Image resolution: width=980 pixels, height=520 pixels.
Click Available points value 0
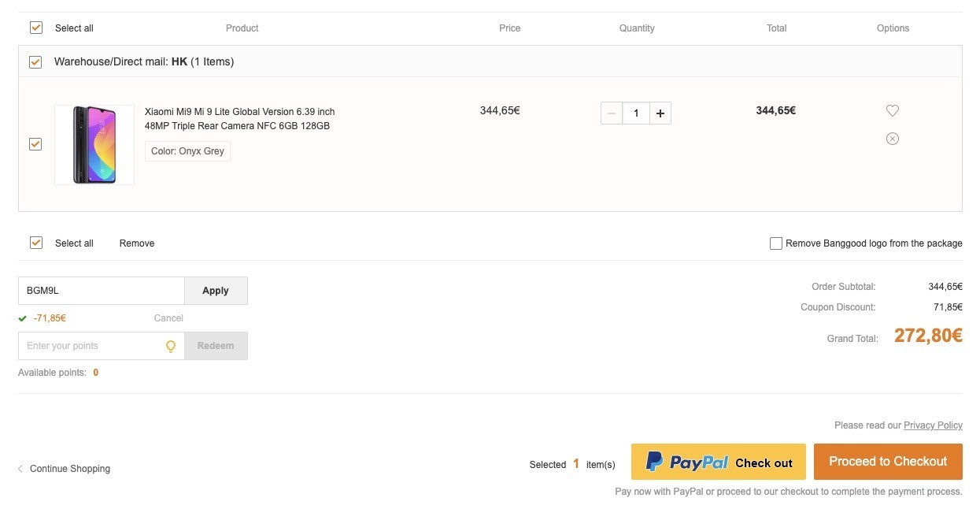coord(96,373)
